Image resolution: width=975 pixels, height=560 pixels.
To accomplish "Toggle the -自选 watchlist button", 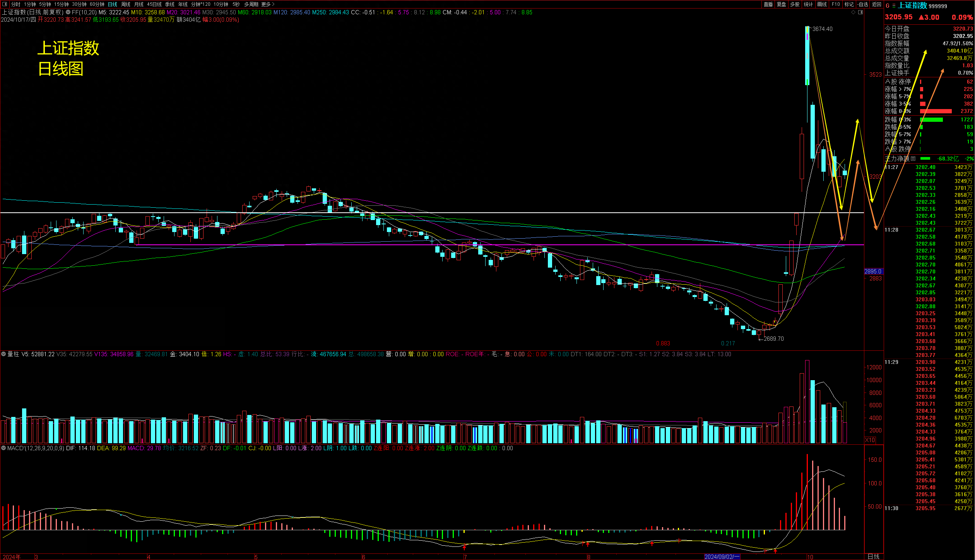I will (863, 4).
